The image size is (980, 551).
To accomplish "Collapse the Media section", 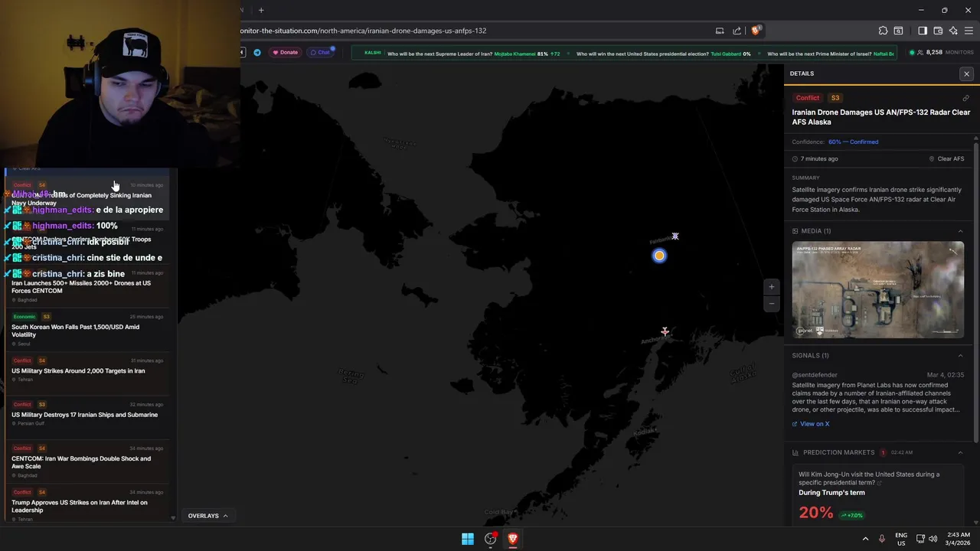I will (960, 231).
